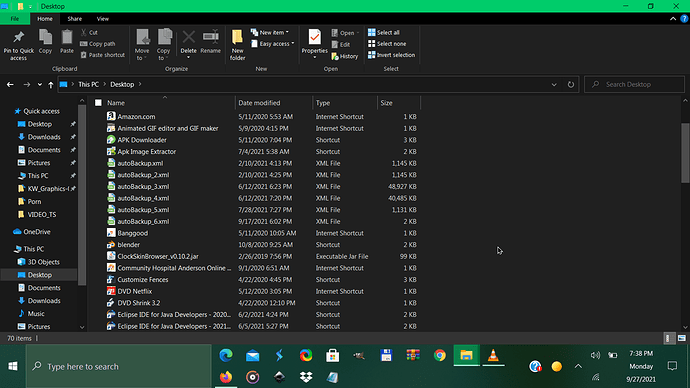Toggle the select all items checkbox
The width and height of the screenshot is (690, 388).
[x=98, y=103]
